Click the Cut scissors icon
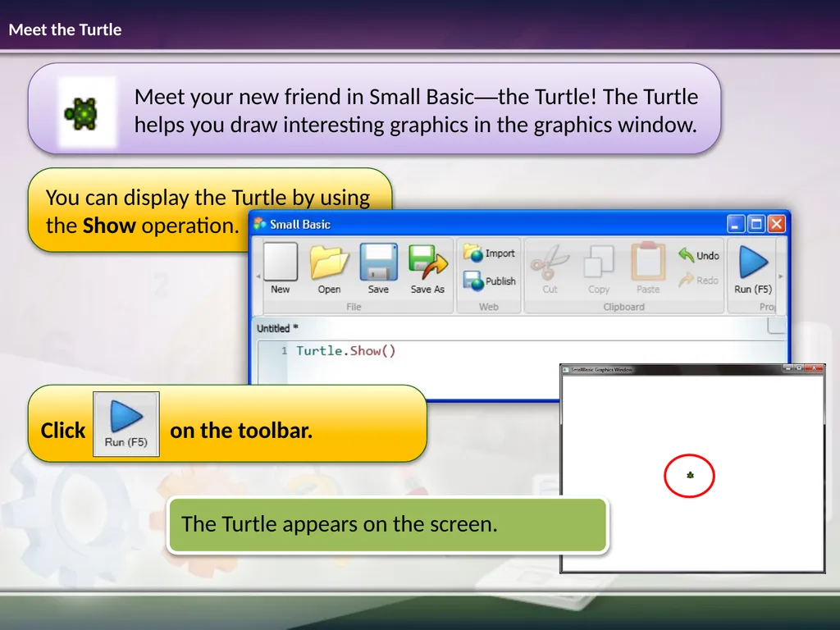The width and height of the screenshot is (840, 630). coord(550,262)
